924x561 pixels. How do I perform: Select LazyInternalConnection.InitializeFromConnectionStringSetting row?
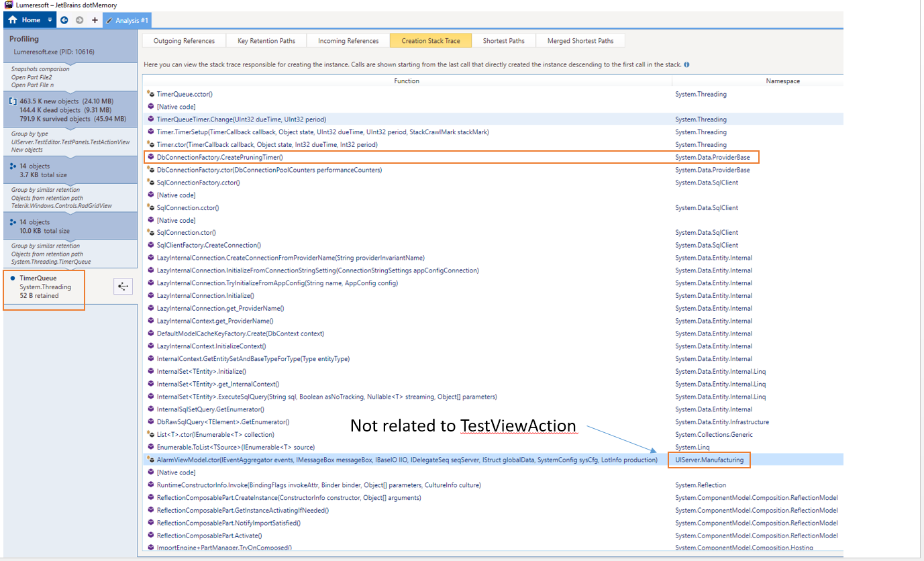click(493, 270)
